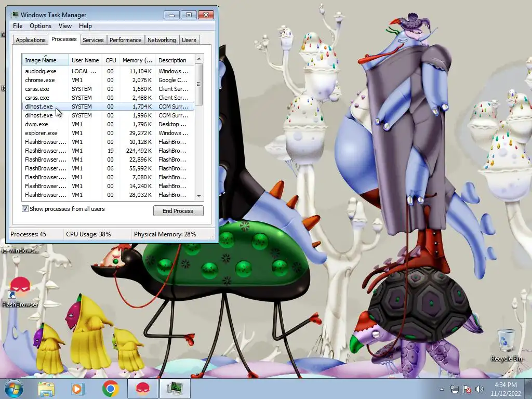Click the process list scrollbar thumb
This screenshot has height=399, width=532.
point(199,84)
